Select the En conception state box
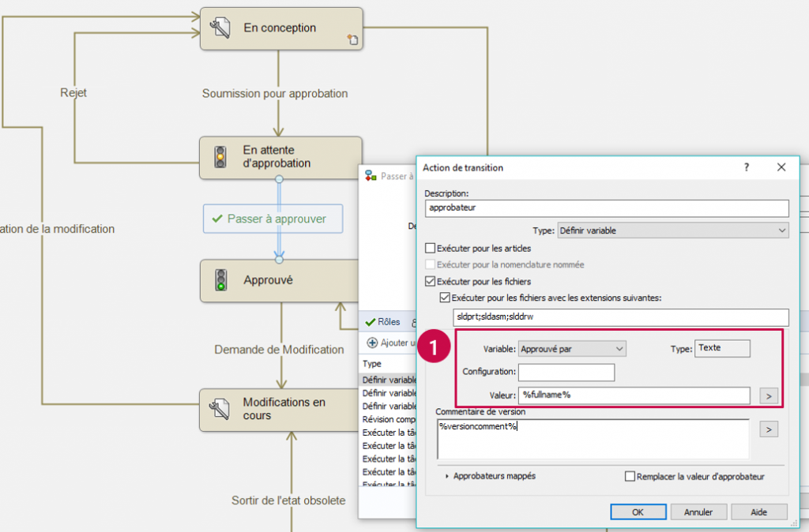The height and width of the screenshot is (532, 809). [x=281, y=28]
